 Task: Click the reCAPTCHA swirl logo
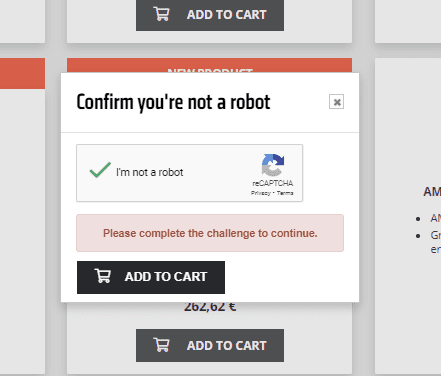pos(273,165)
